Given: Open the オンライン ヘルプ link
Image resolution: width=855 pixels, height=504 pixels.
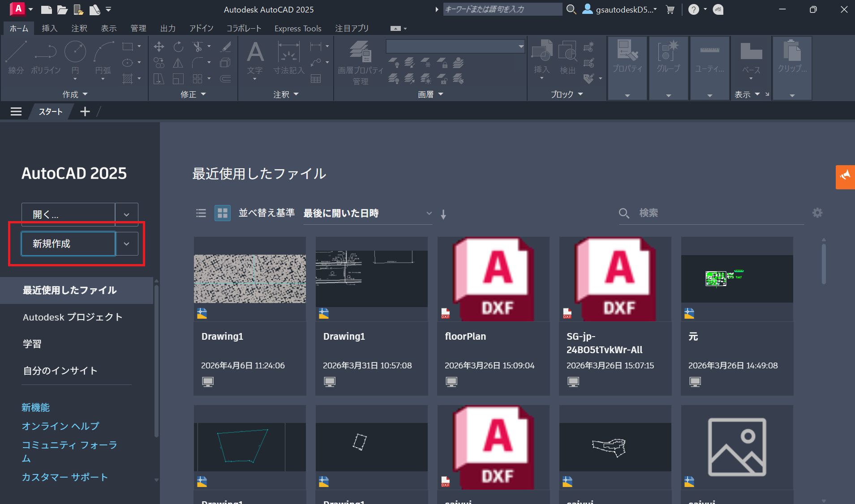Looking at the screenshot, I should (60, 426).
